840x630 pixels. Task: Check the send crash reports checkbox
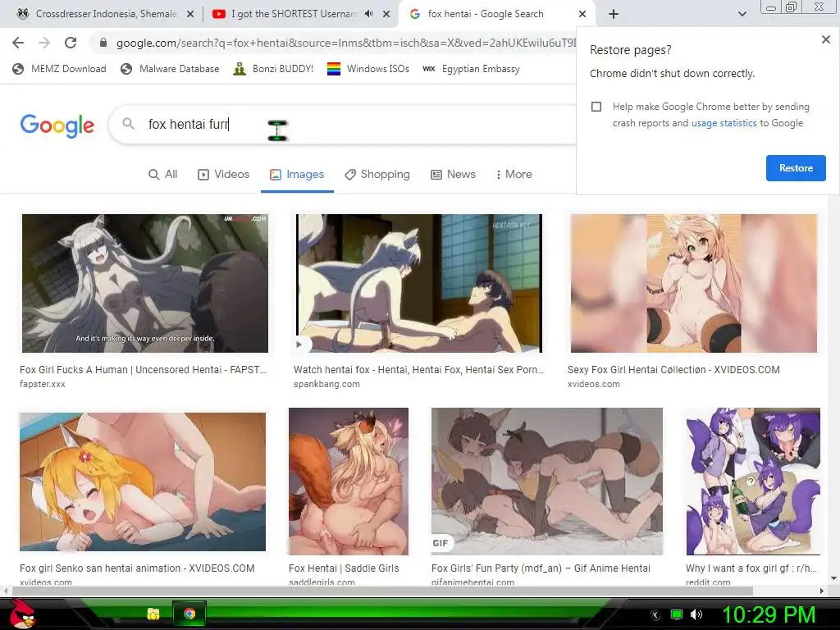click(596, 107)
